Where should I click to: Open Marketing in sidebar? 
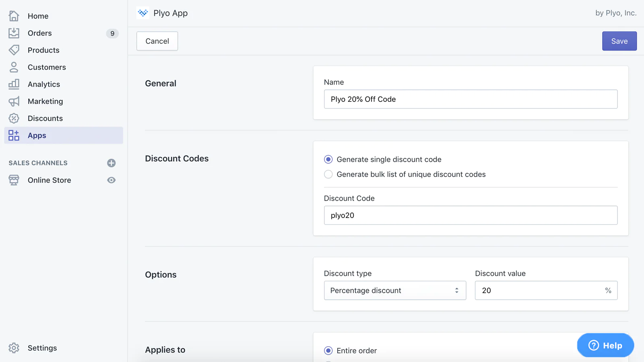[x=64, y=101]
